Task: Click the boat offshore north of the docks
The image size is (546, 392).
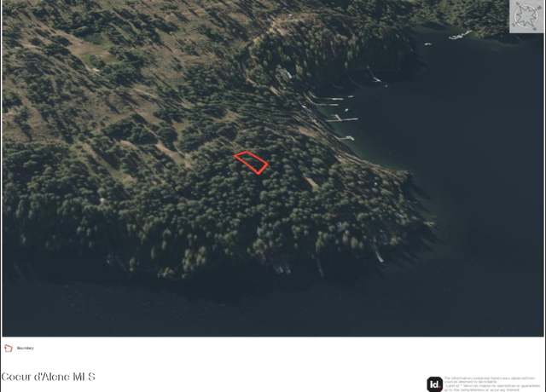Action: (376, 79)
